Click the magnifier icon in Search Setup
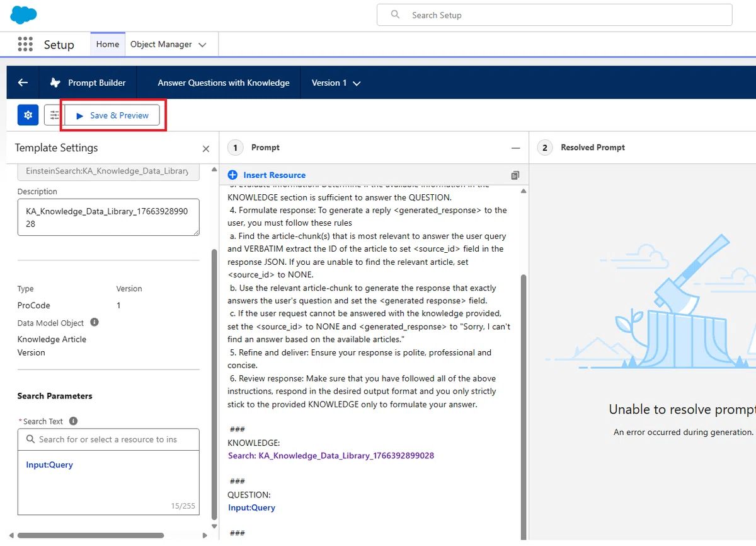Screen dimensions: 756x546 tap(395, 15)
